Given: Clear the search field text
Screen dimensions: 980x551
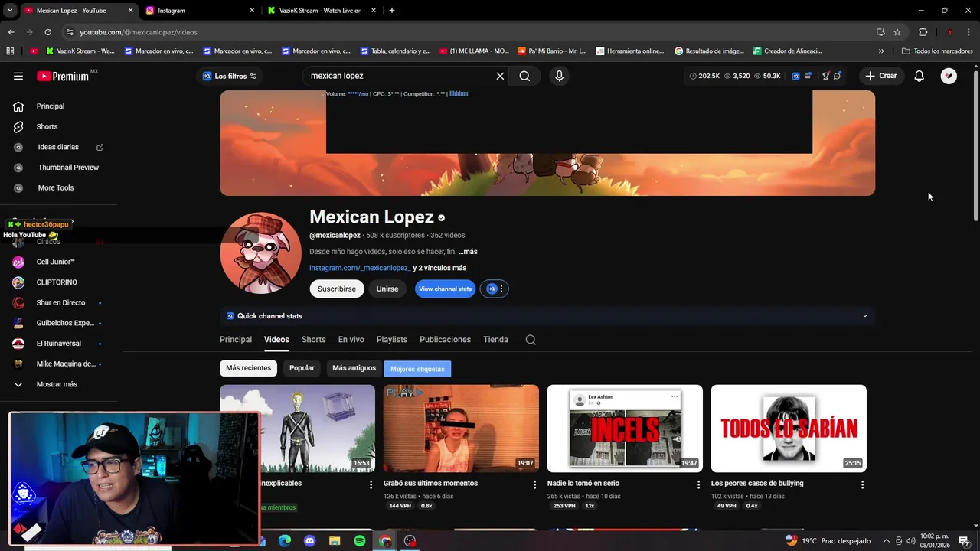Looking at the screenshot, I should click(x=500, y=76).
